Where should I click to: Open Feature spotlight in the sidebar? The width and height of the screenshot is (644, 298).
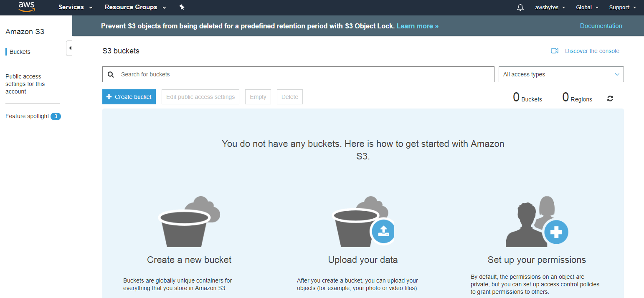point(27,116)
